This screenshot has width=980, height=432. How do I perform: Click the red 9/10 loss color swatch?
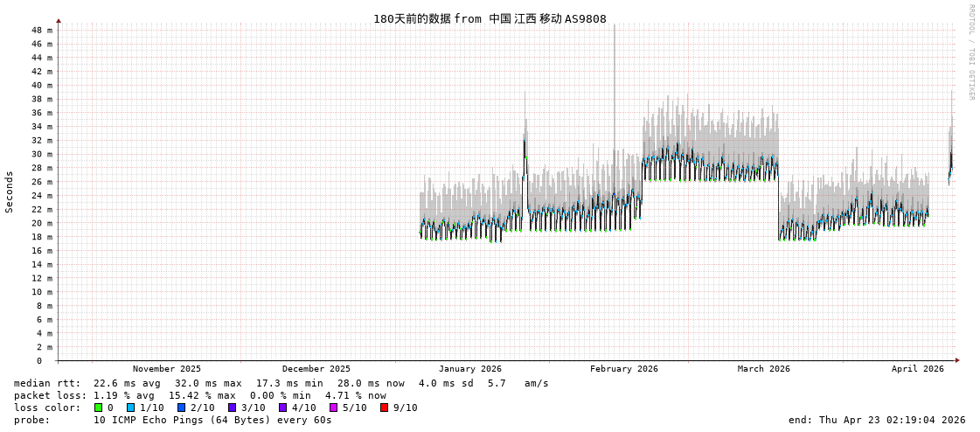384,408
